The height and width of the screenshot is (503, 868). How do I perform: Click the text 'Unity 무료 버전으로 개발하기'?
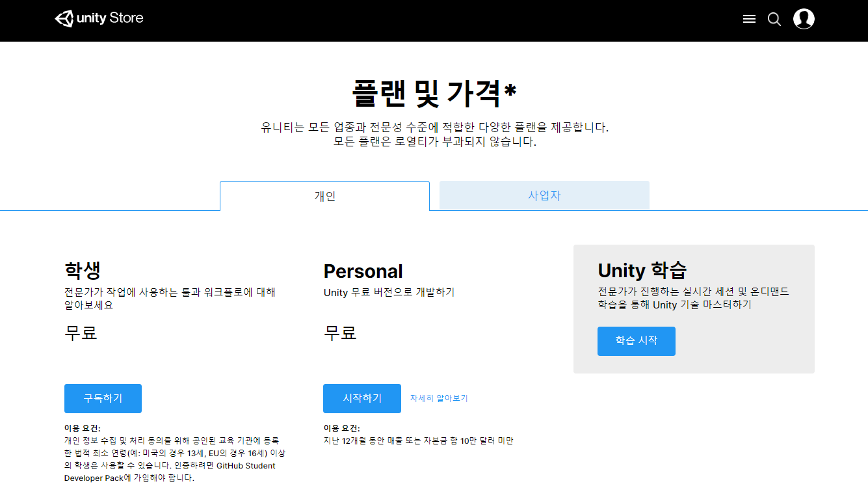(389, 292)
